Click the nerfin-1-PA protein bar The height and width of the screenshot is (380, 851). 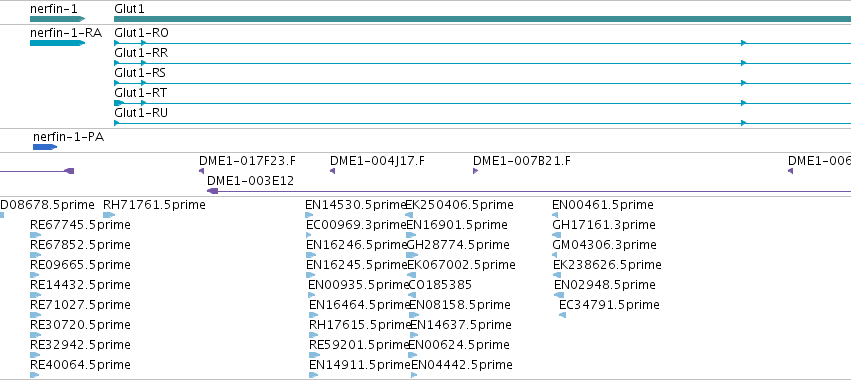(45, 147)
